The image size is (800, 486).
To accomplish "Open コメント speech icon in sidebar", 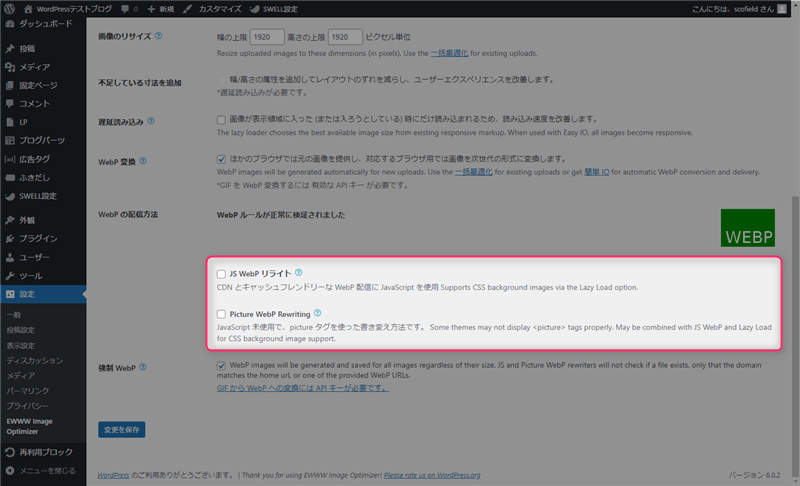I will (x=10, y=104).
